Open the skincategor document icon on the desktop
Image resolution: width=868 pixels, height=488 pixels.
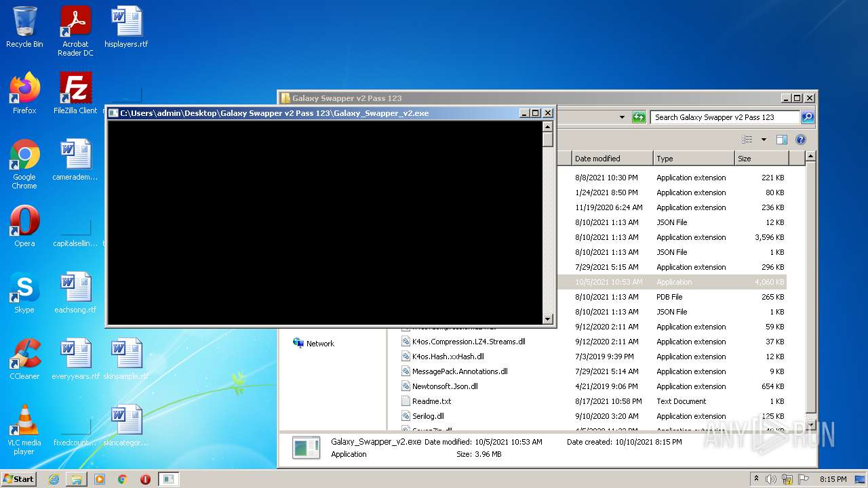point(126,426)
